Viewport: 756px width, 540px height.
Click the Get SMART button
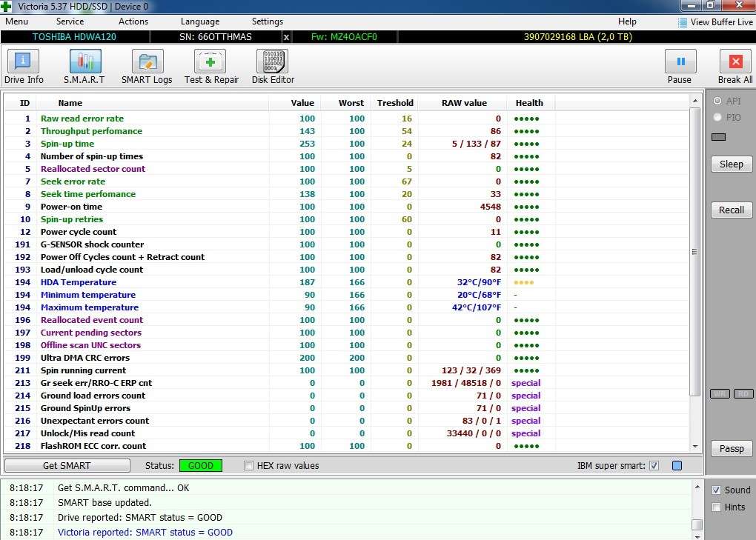point(67,466)
